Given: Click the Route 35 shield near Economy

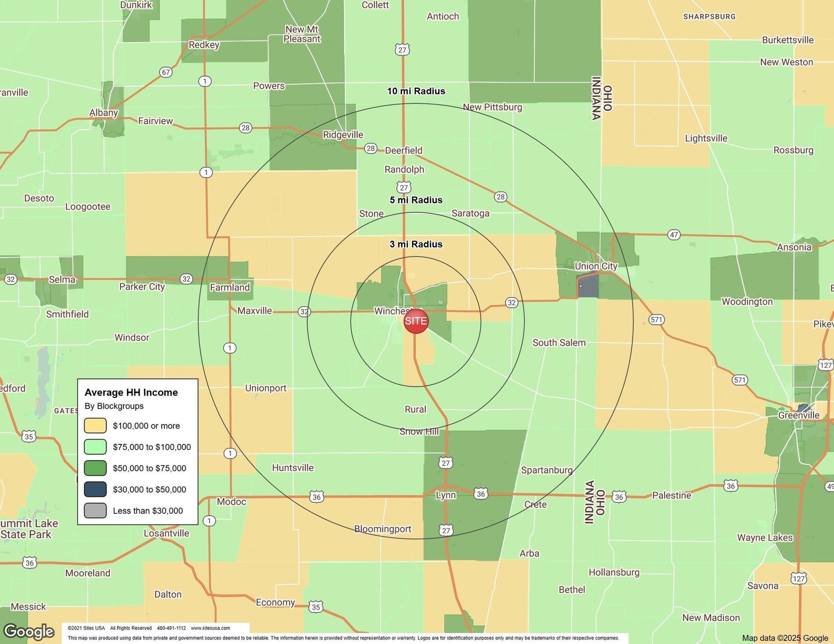Looking at the screenshot, I should pos(316,607).
